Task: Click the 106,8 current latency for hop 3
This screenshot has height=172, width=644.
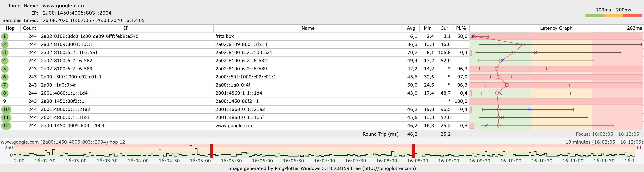Action: point(444,53)
